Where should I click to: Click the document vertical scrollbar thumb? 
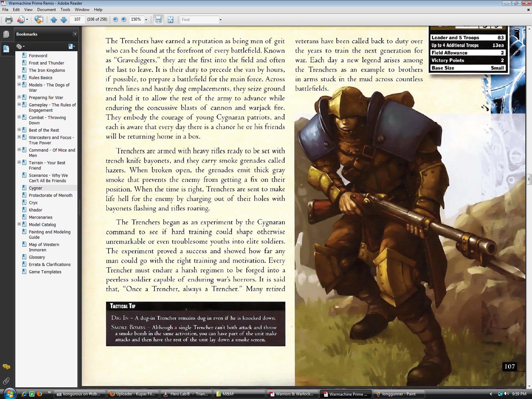[x=529, y=180]
